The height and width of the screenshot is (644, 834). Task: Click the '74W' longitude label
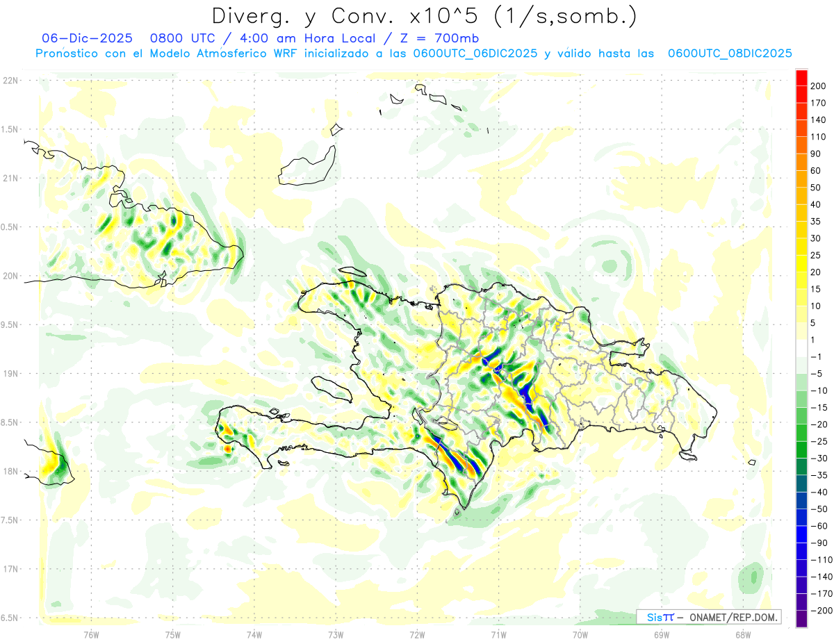[x=254, y=636]
